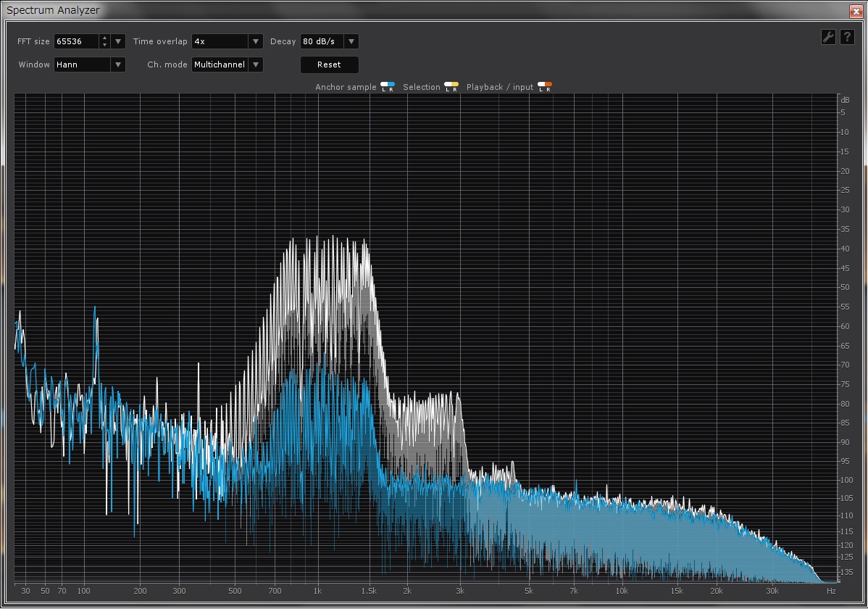
Task: Open the Ch. mode Multichannel dropdown
Action: [227, 65]
